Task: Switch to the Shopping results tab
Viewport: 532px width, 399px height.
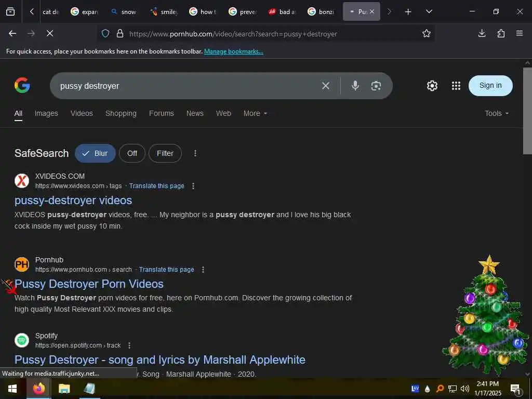Action: tap(121, 113)
